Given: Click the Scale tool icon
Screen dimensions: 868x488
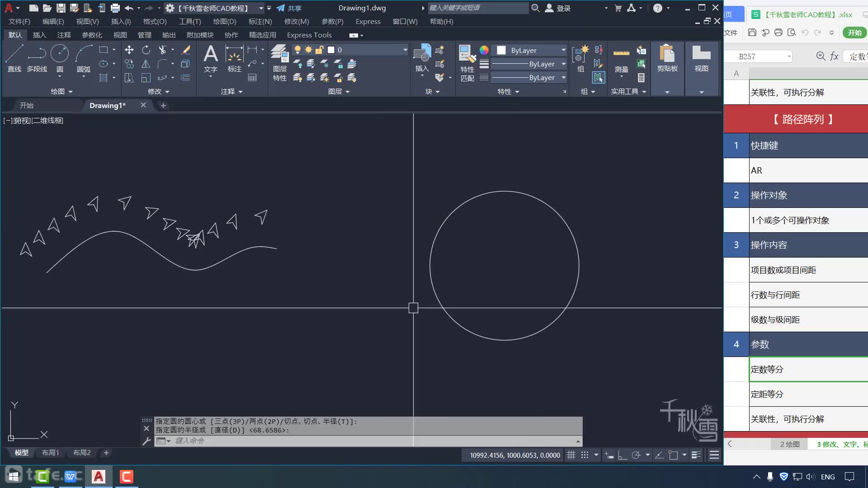Looking at the screenshot, I should tap(146, 78).
